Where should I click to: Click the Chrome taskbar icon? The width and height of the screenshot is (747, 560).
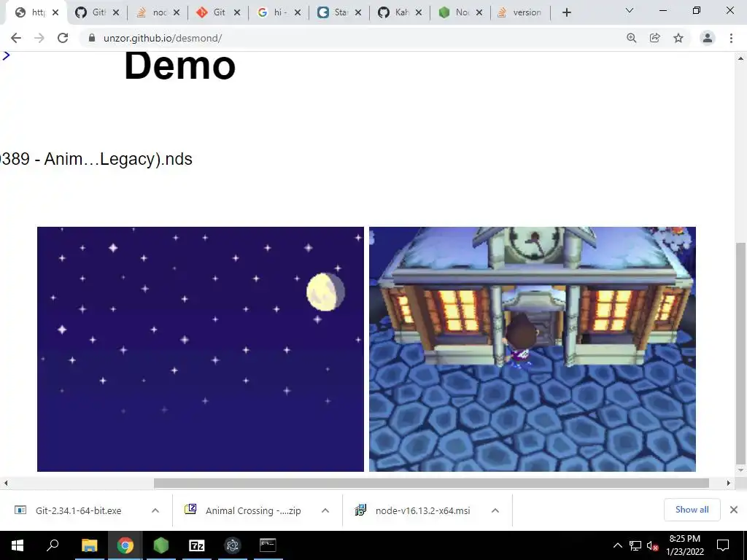click(125, 545)
